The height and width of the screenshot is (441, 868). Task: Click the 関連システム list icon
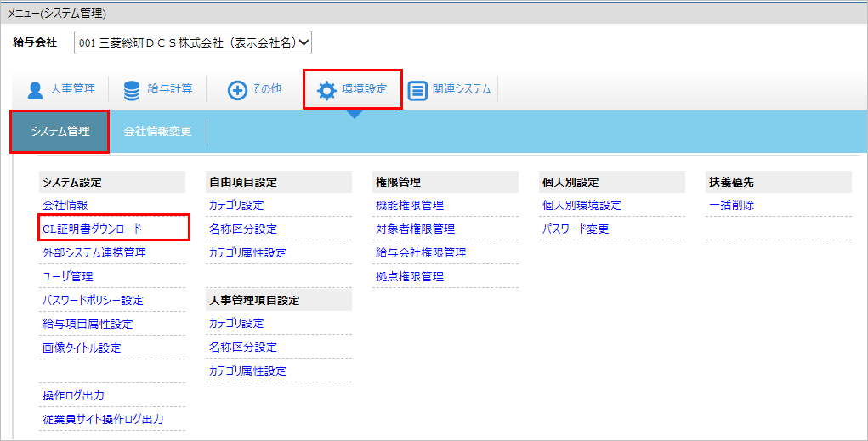(x=417, y=90)
